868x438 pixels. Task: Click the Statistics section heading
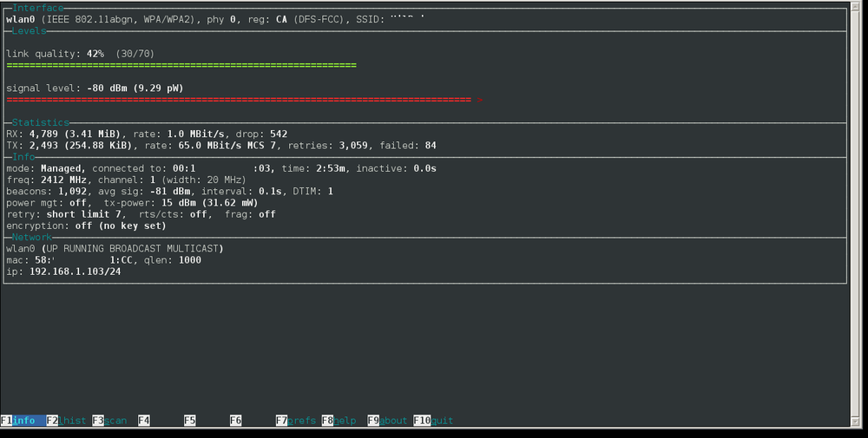(41, 122)
